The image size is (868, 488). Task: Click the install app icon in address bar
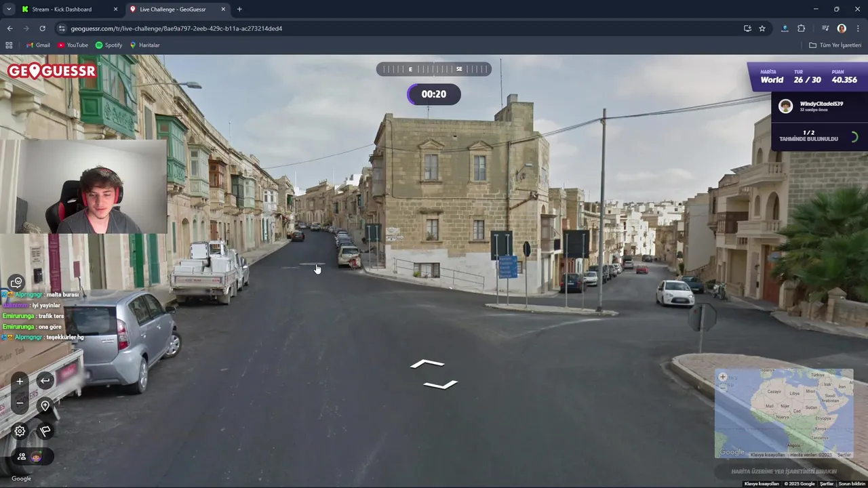point(747,28)
